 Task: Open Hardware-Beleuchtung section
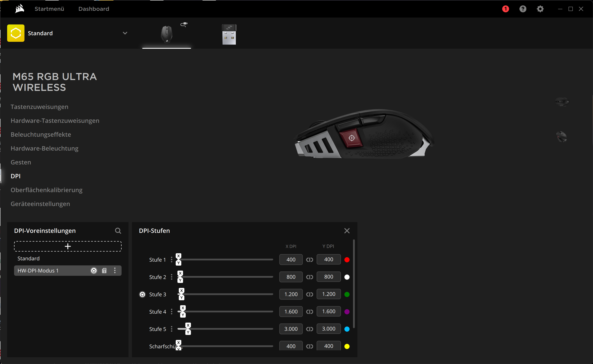click(x=45, y=148)
